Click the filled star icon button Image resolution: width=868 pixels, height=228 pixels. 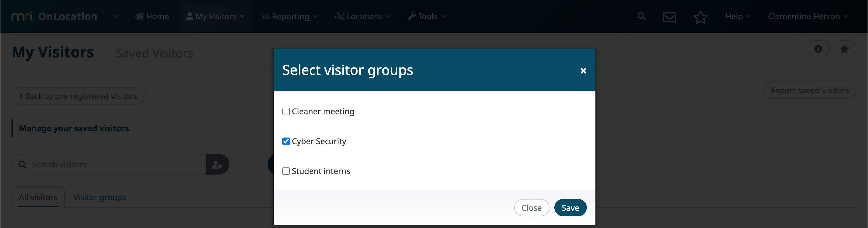click(x=844, y=49)
